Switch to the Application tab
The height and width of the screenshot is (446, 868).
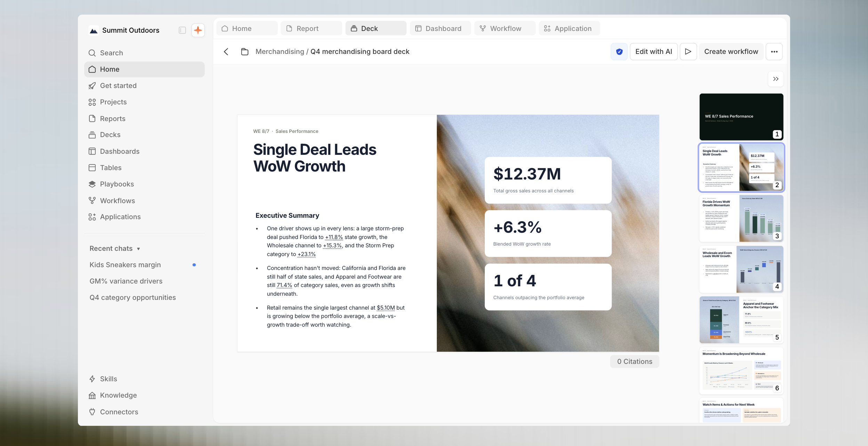[569, 28]
